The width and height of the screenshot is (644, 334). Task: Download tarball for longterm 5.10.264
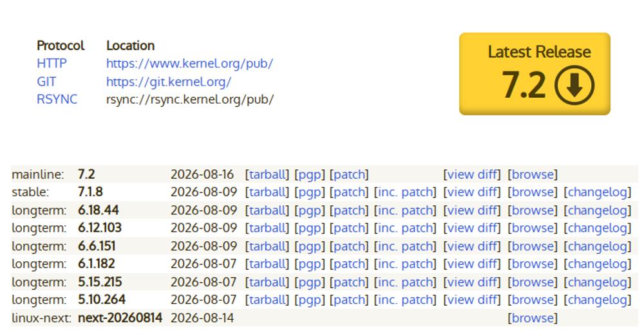[267, 299]
